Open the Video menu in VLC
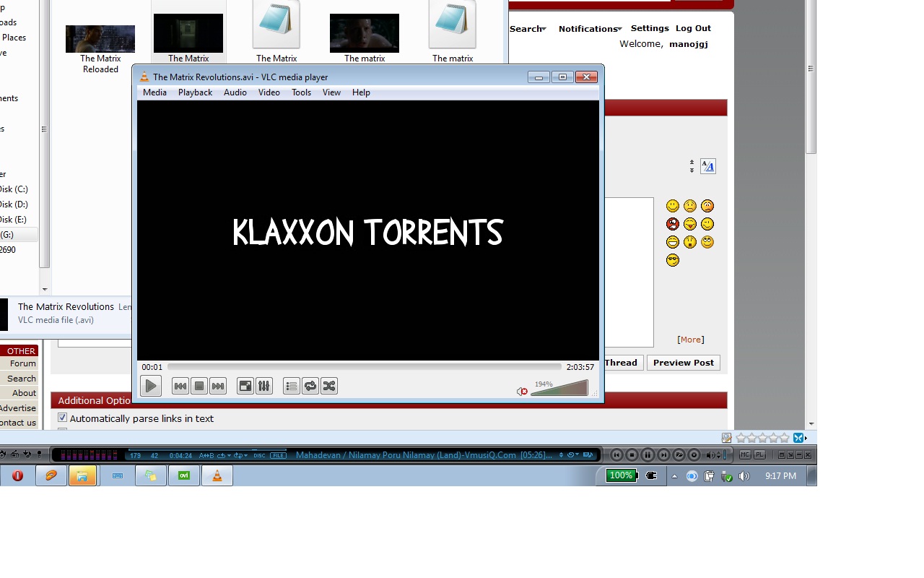The image size is (924, 578). coord(269,92)
